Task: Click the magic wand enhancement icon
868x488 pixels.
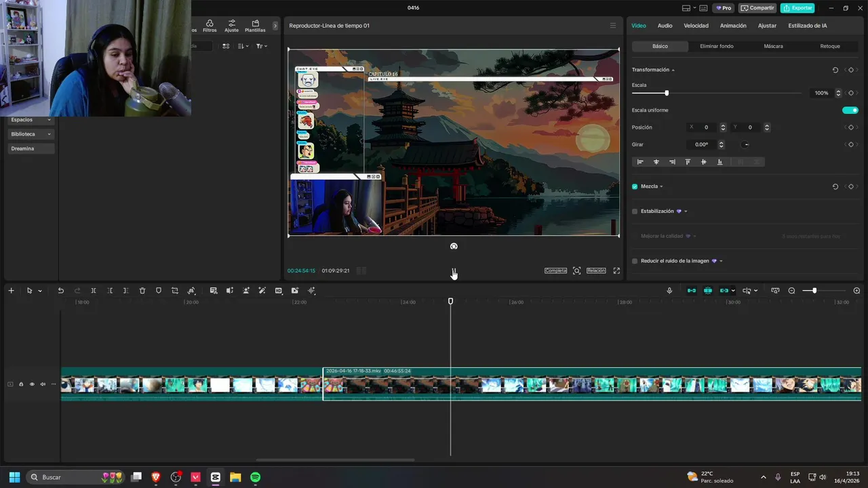Action: tap(262, 291)
